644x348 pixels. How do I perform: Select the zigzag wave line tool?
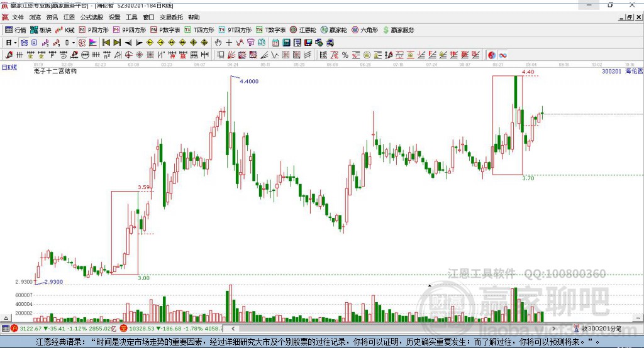click(275, 55)
